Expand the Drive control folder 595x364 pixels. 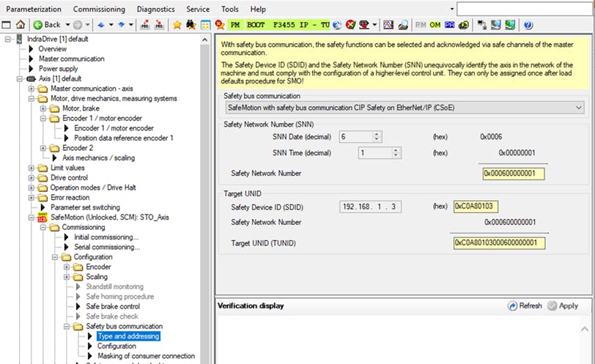pos(31,178)
